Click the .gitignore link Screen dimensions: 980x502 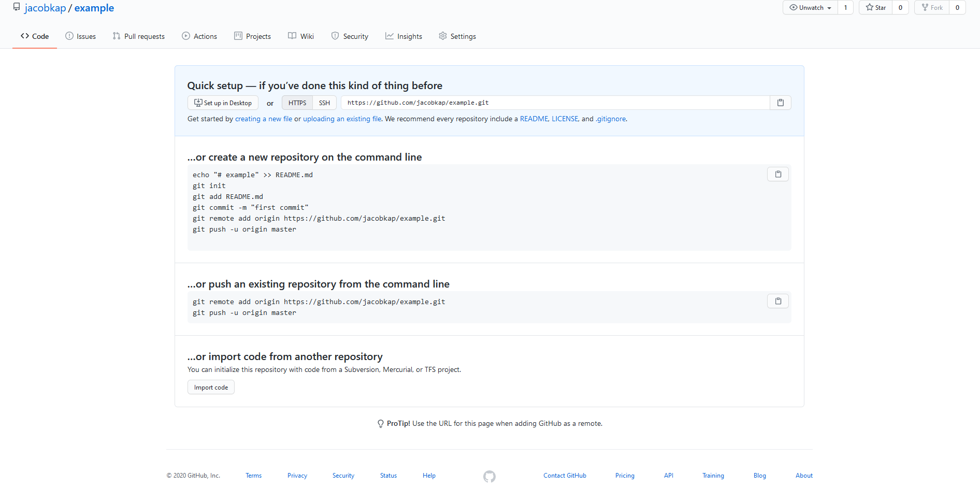[611, 119]
